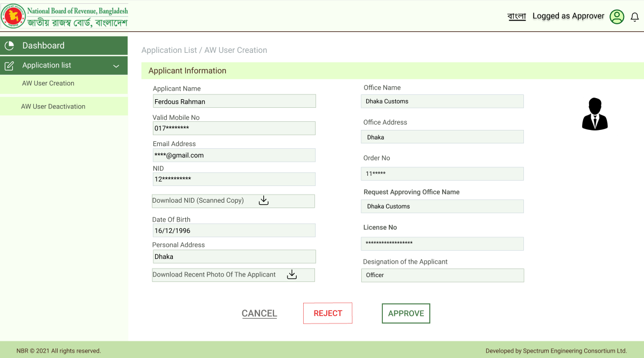Download NID (Scanned Copy)
Viewport: 644px width, 358px height.
(233, 201)
